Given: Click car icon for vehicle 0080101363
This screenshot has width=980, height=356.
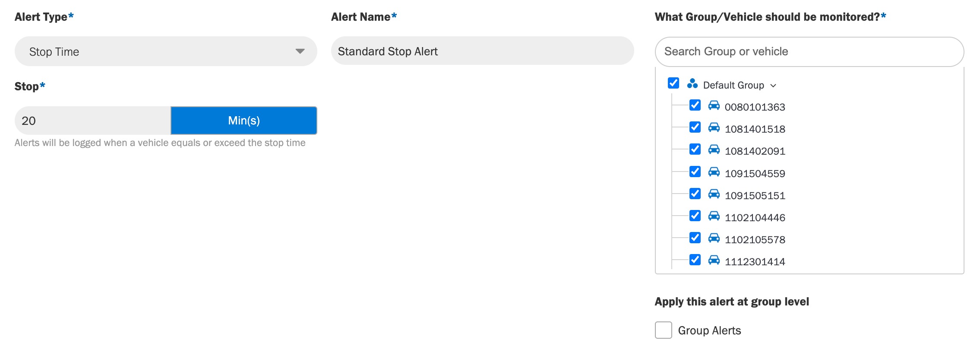Looking at the screenshot, I should (714, 105).
